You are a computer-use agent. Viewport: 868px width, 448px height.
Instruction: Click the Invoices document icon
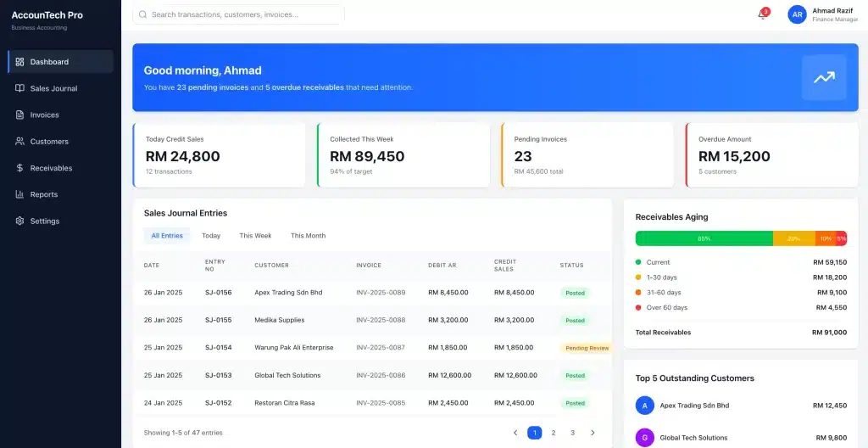point(20,115)
